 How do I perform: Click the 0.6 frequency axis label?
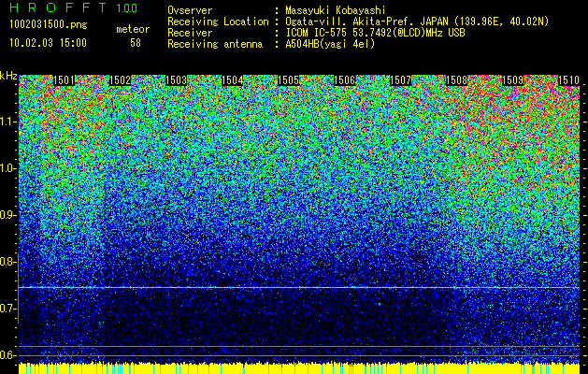click(7, 355)
